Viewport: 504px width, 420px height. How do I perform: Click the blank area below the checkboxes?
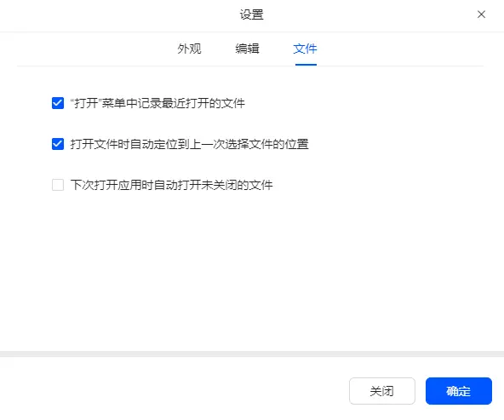pos(252,270)
